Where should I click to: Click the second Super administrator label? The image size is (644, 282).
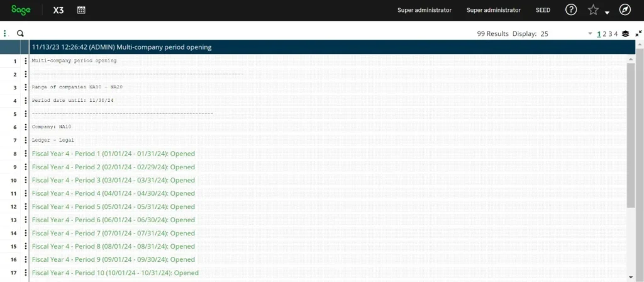pos(494,10)
